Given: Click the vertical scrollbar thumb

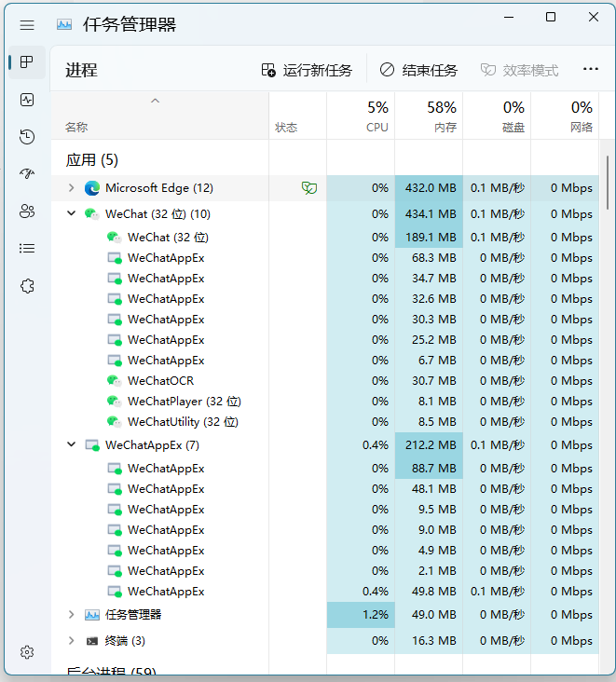Looking at the screenshot, I should [608, 183].
